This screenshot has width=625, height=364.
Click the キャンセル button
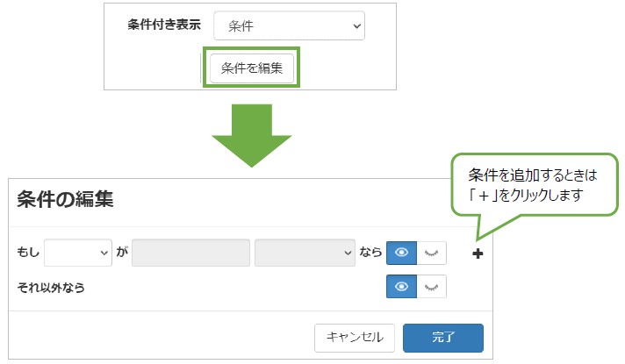355,338
